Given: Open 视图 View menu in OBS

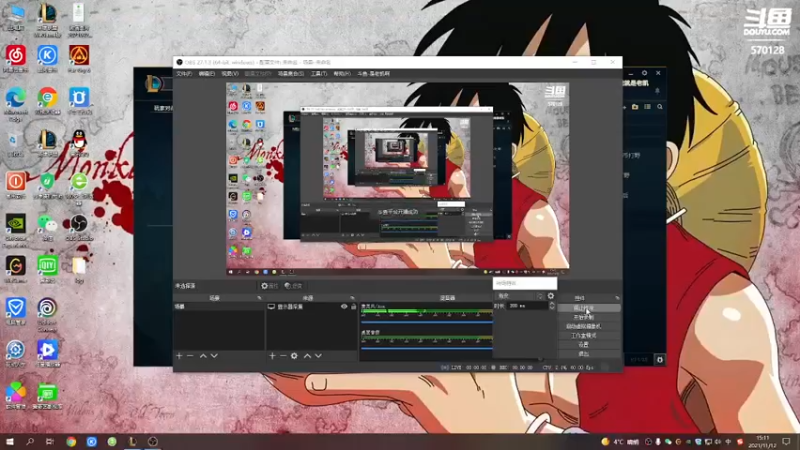Looking at the screenshot, I should point(230,74).
